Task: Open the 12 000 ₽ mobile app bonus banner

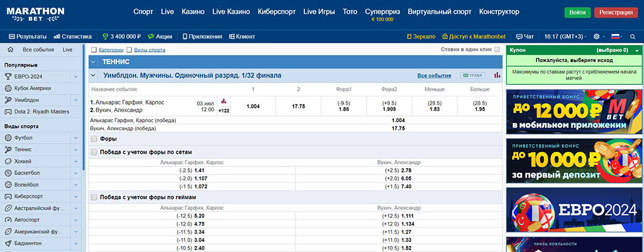Action: pos(574,112)
